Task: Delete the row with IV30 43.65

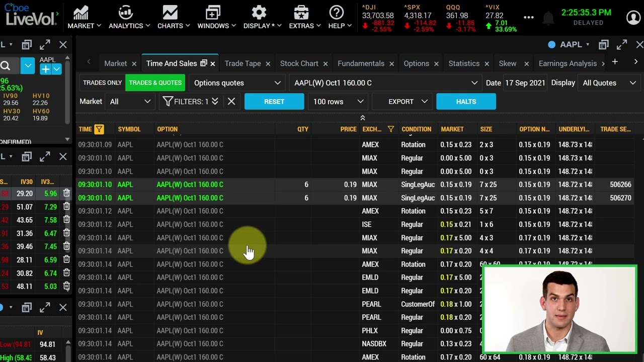Action: (66, 220)
